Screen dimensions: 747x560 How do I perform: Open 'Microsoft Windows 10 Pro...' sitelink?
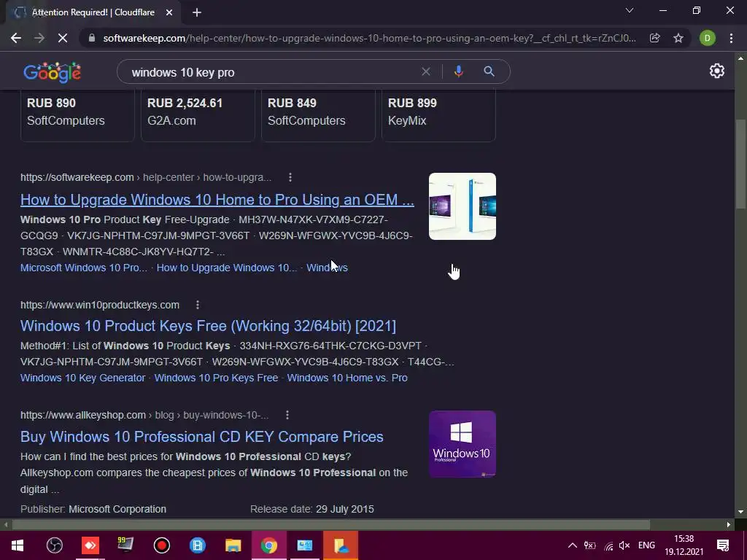(x=84, y=268)
